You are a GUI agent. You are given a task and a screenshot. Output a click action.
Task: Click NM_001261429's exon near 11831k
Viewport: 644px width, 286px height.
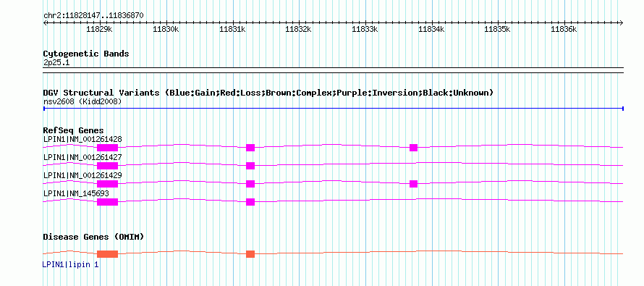(x=250, y=184)
